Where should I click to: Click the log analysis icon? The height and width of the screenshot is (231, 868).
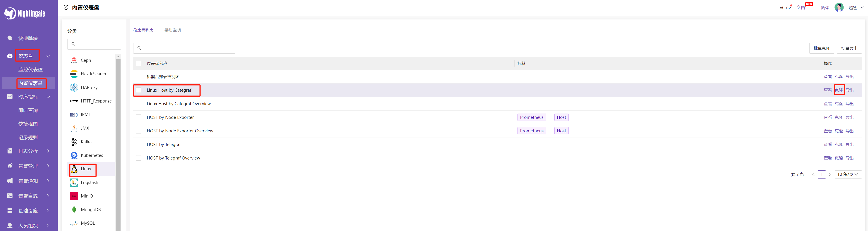point(10,151)
